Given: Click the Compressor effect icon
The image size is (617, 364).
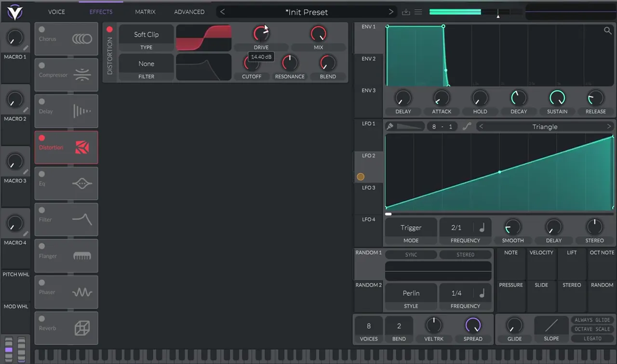Looking at the screenshot, I should coord(82,75).
